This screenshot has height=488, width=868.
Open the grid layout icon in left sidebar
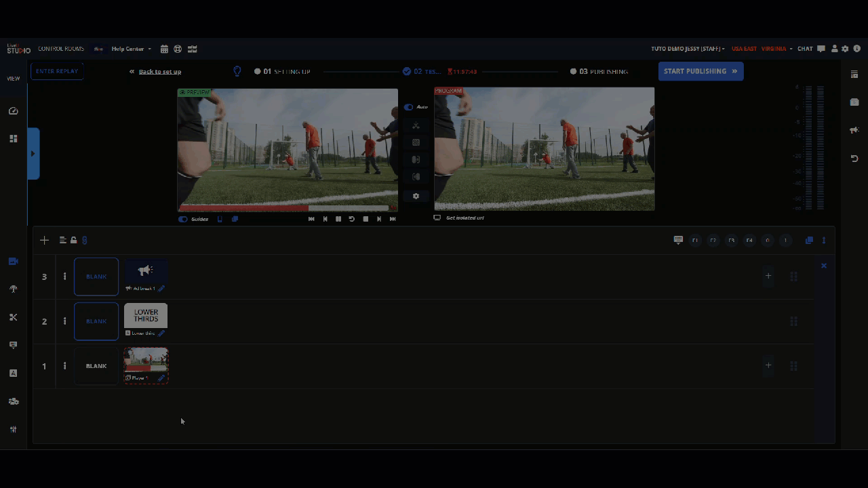coord(13,138)
